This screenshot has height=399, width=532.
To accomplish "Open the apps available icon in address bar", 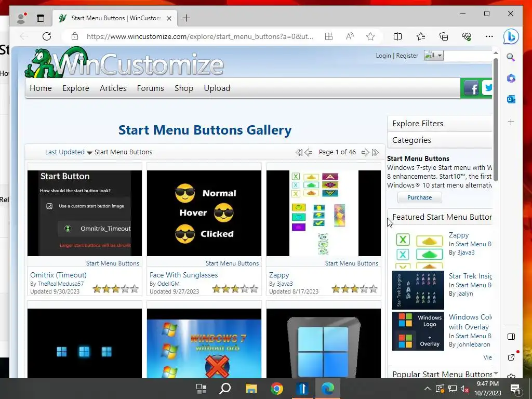I will [x=329, y=36].
